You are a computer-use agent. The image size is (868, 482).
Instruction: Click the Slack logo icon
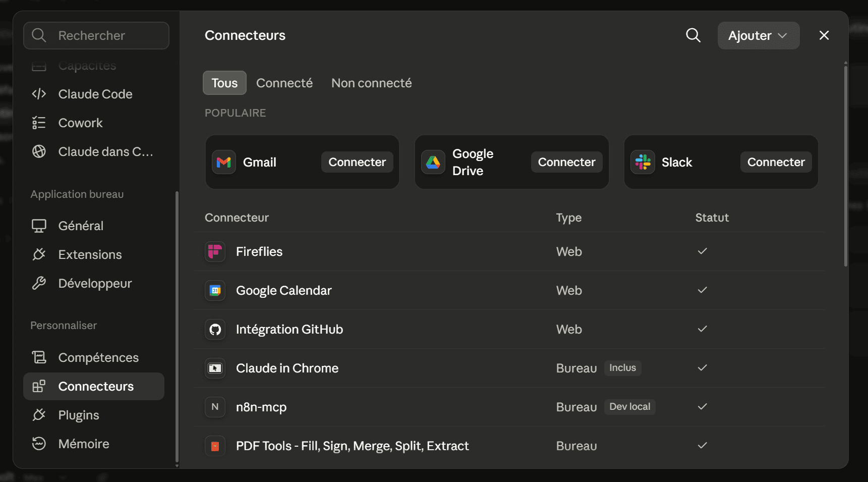[x=643, y=162]
